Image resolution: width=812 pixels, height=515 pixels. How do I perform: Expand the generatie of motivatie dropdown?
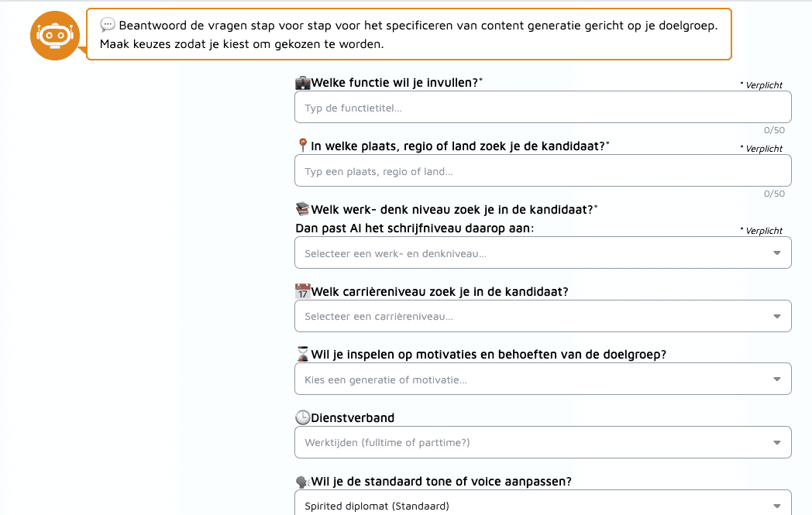(x=542, y=379)
